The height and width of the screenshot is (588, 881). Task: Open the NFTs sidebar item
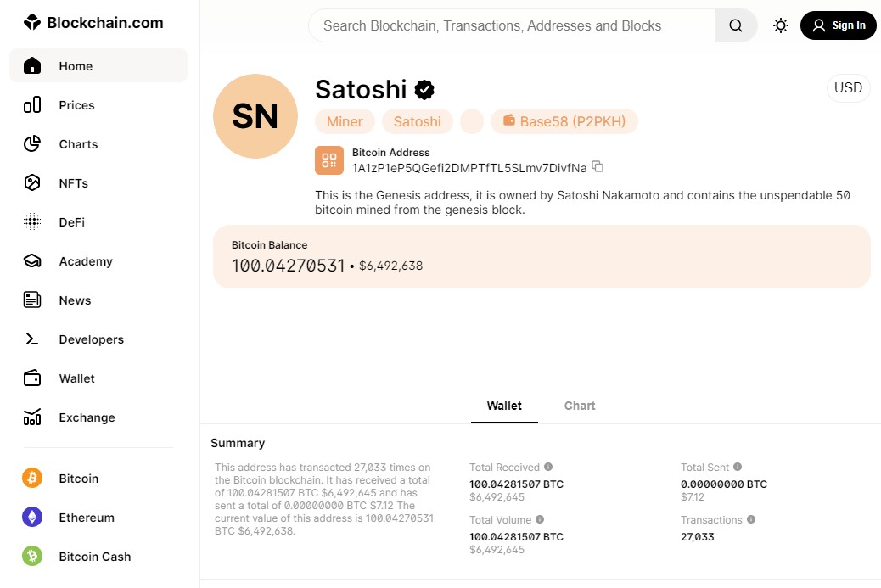click(74, 183)
